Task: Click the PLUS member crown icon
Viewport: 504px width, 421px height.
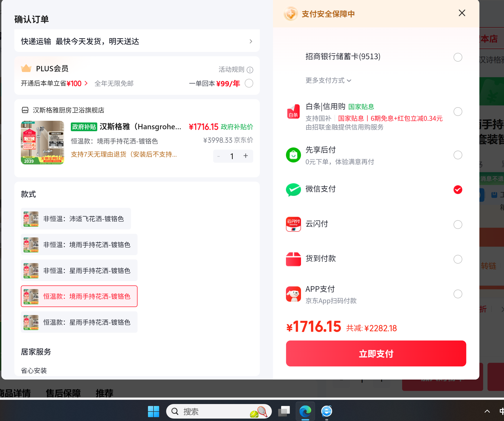Action: click(x=26, y=68)
